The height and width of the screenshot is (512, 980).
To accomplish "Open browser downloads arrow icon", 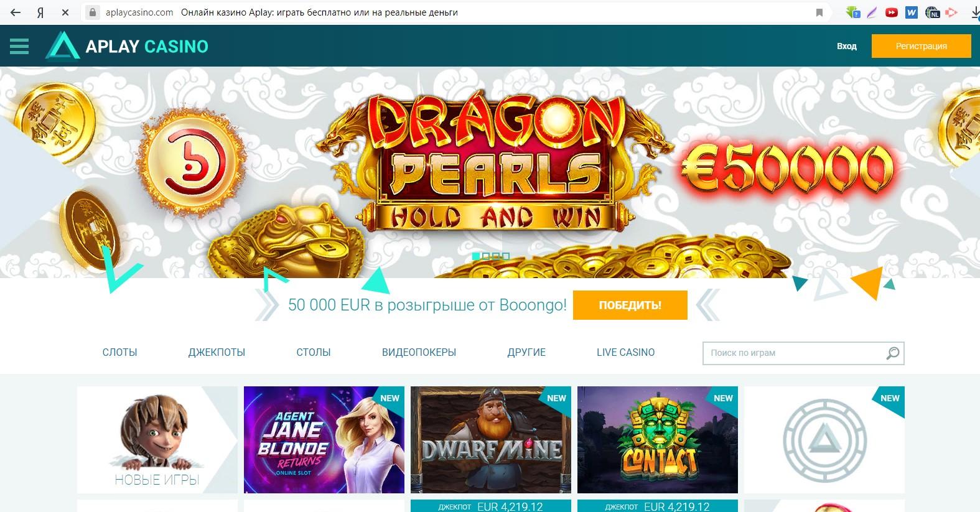I will point(976,12).
